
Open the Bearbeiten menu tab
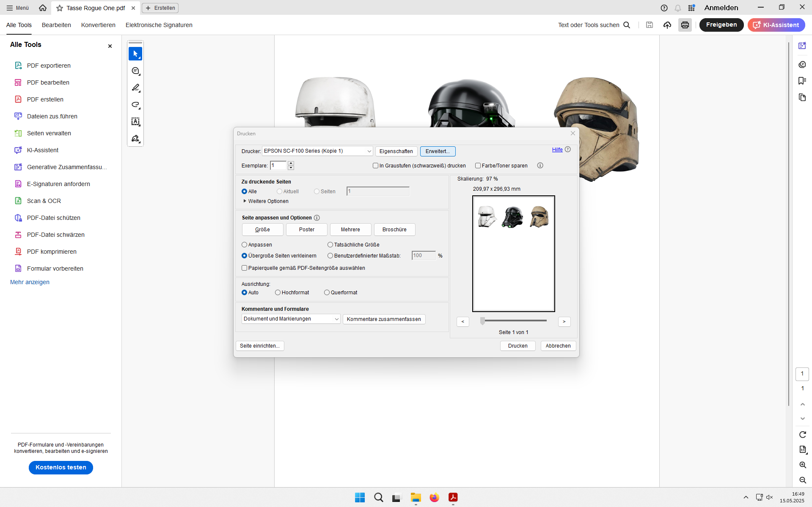point(56,25)
